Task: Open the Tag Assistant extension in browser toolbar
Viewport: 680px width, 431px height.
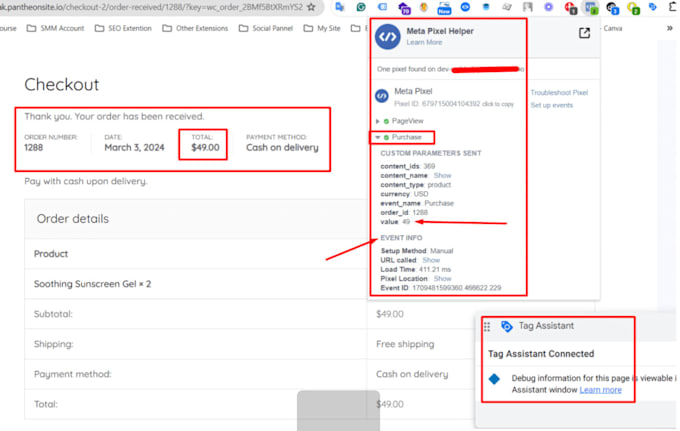Action: 653,7
